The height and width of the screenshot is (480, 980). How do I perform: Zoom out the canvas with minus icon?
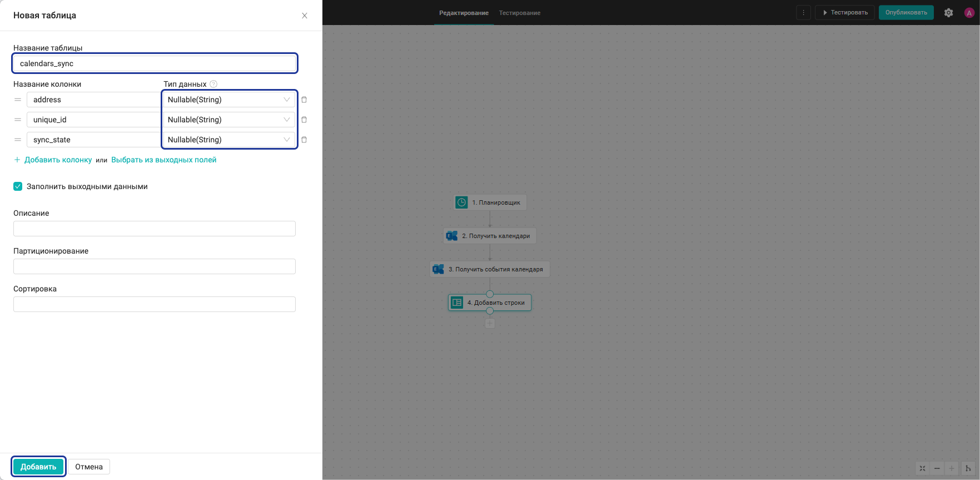click(937, 468)
